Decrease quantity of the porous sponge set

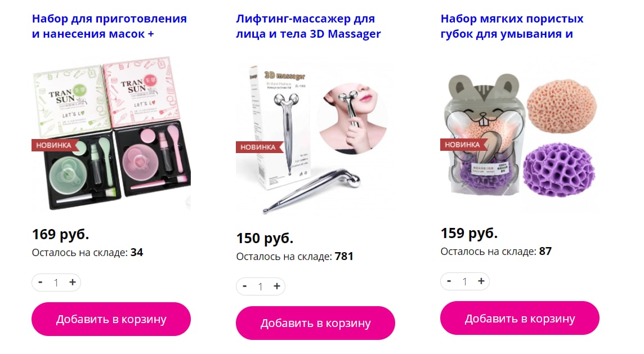click(449, 281)
